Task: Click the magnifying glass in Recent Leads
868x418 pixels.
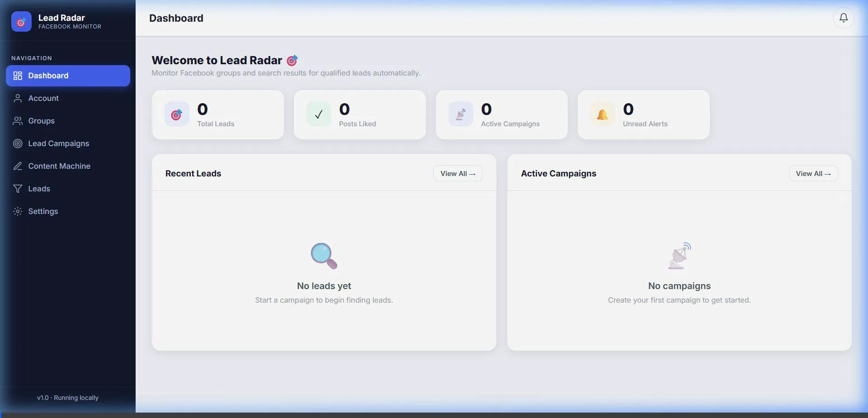Action: 324,256
